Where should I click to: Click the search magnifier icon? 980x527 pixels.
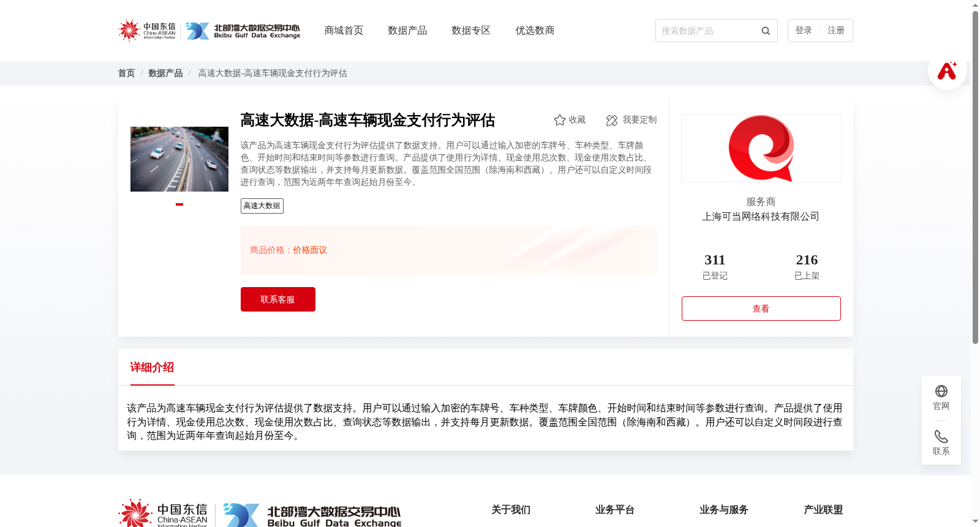[x=766, y=31]
